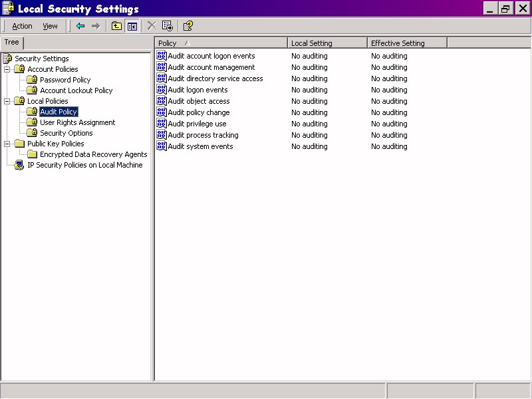The width and height of the screenshot is (532, 399).
Task: Click Local Setting value for Audit logon events
Action: pos(309,90)
